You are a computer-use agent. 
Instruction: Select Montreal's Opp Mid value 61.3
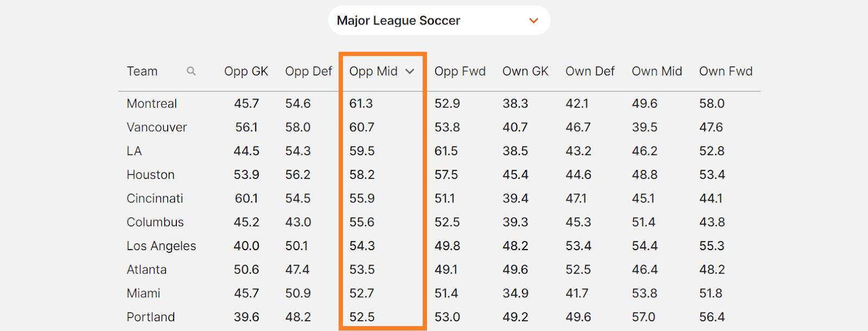[x=361, y=104]
